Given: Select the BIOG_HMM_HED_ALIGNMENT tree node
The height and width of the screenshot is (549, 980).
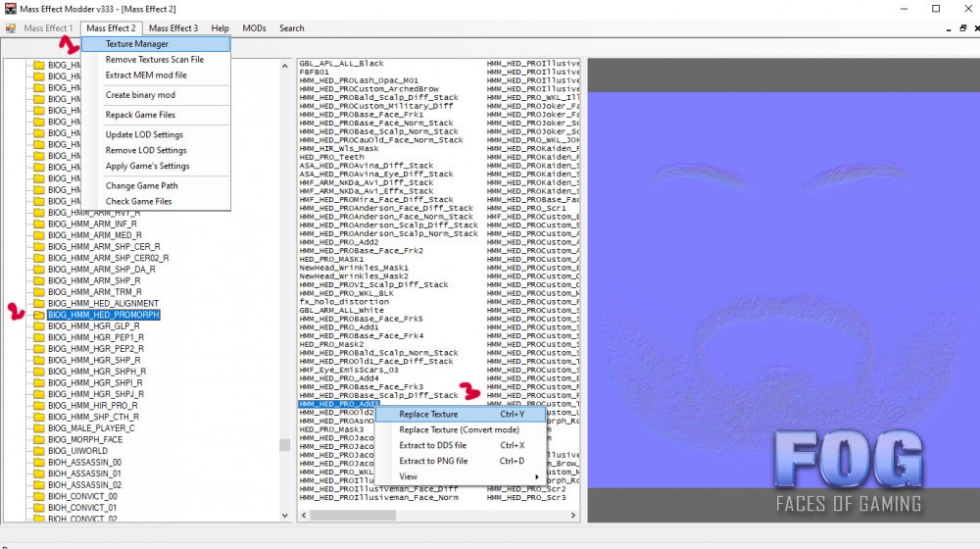Looking at the screenshot, I should 103,303.
